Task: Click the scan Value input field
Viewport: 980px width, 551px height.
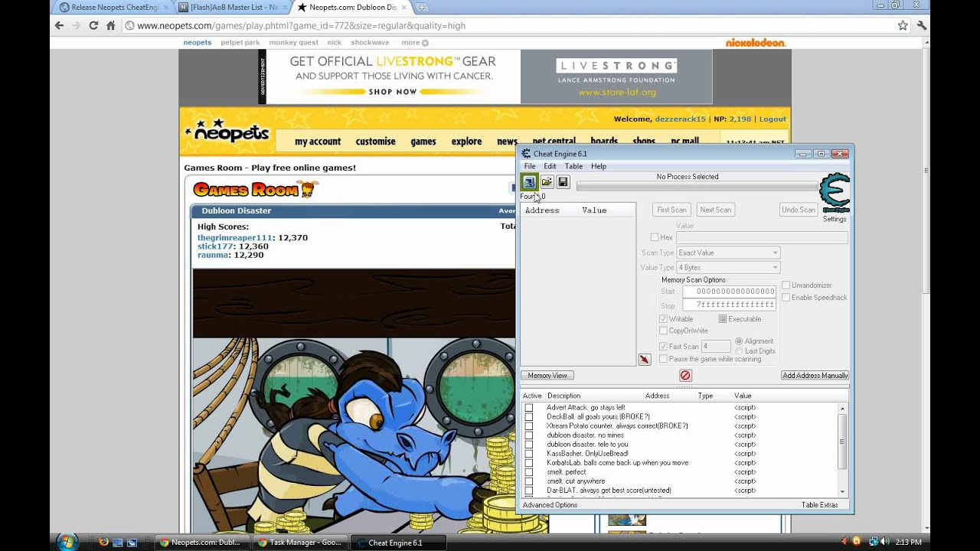Action: pyautogui.click(x=762, y=238)
